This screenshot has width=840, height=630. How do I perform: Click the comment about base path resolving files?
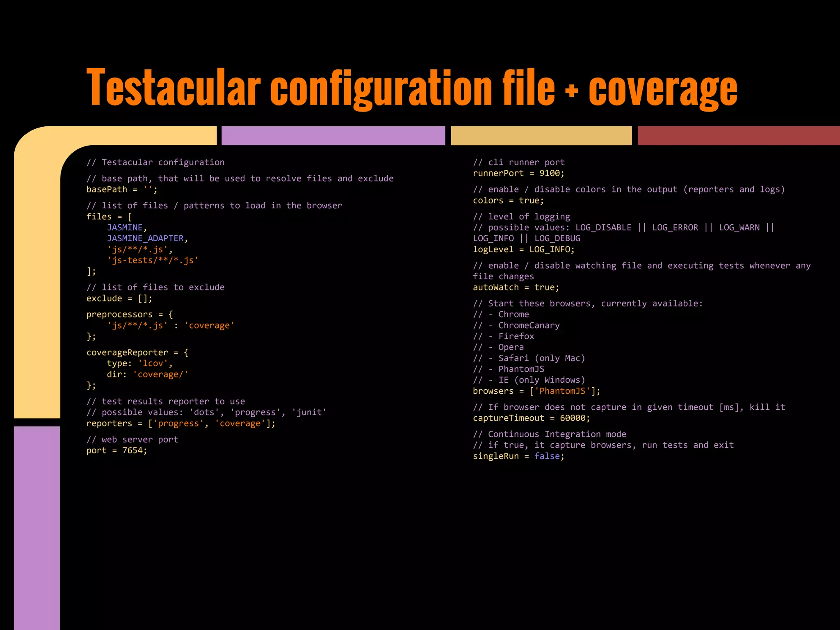click(x=240, y=179)
